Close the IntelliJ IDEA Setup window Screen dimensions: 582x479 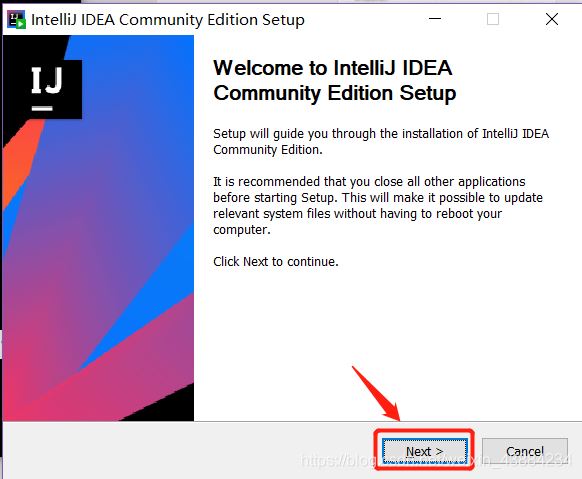click(552, 19)
